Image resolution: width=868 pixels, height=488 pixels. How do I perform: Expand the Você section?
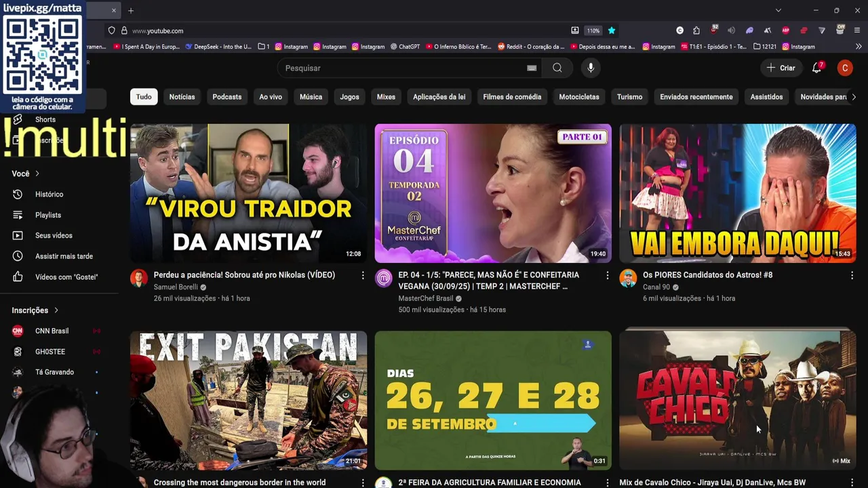coord(26,174)
